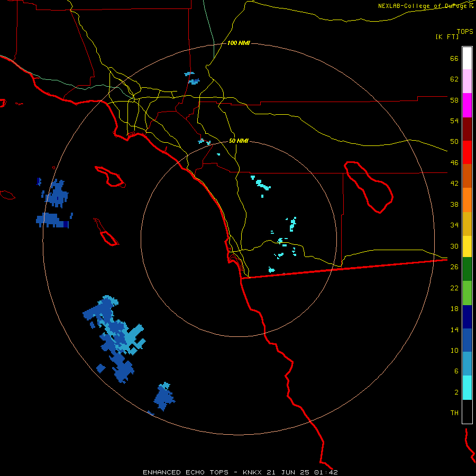The width and height of the screenshot is (476, 476).
Task: Click the light pink legend swatch
Action: tap(467, 81)
